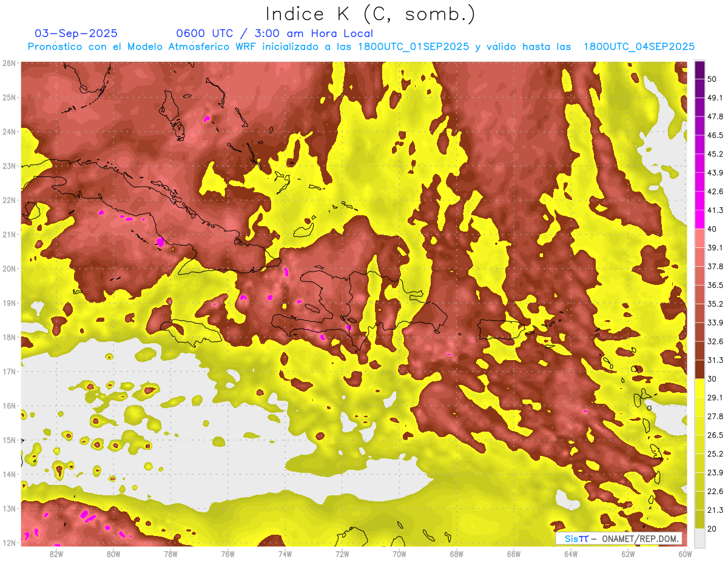
Task: Click the colorbar value '25.2'
Action: click(x=715, y=454)
